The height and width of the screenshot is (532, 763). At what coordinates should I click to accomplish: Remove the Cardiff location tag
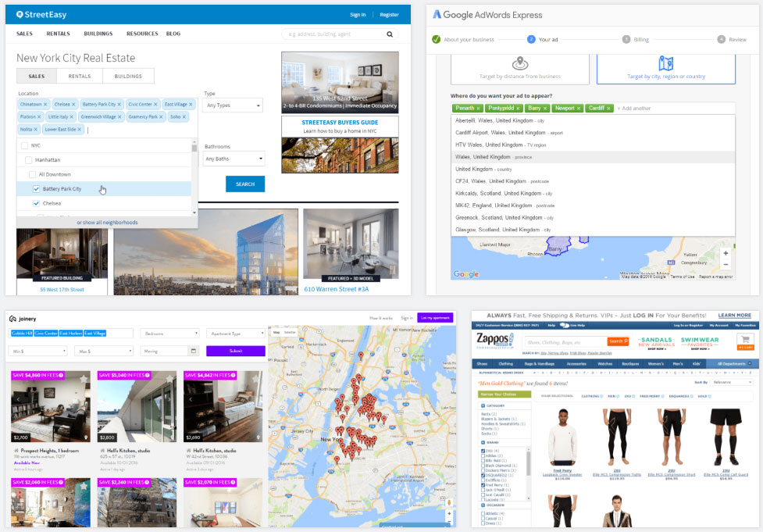coord(608,108)
